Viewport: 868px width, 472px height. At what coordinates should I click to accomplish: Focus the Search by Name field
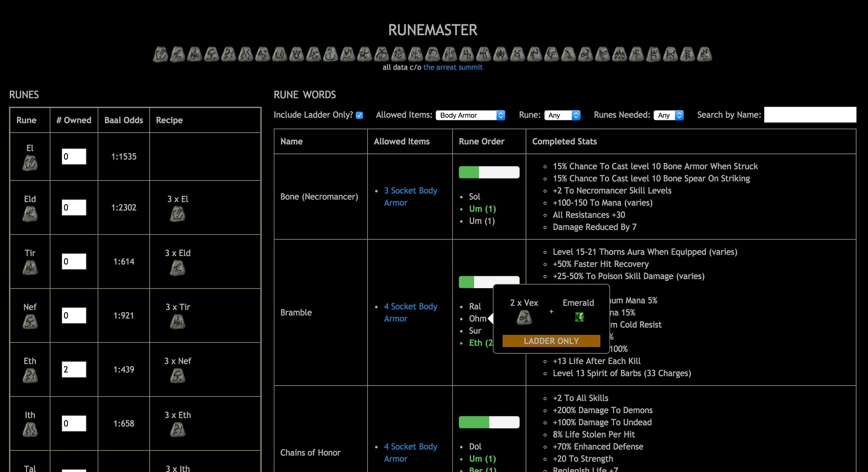click(810, 115)
